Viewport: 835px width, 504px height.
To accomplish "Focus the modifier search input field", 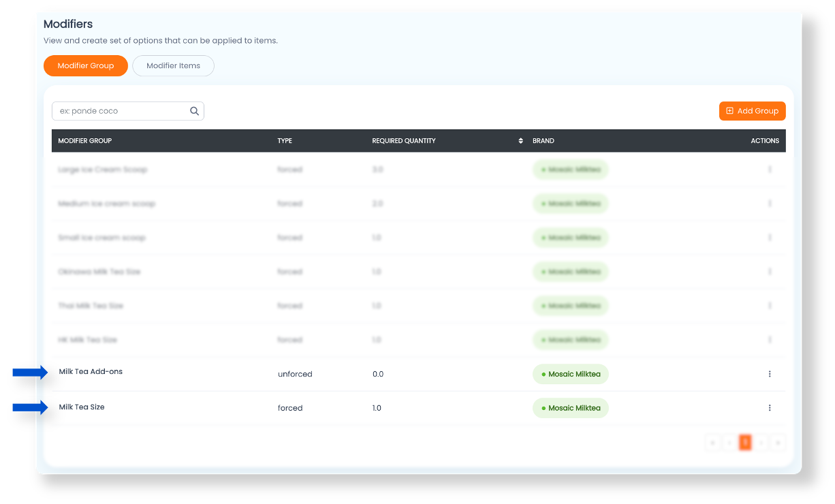I will click(x=119, y=111).
